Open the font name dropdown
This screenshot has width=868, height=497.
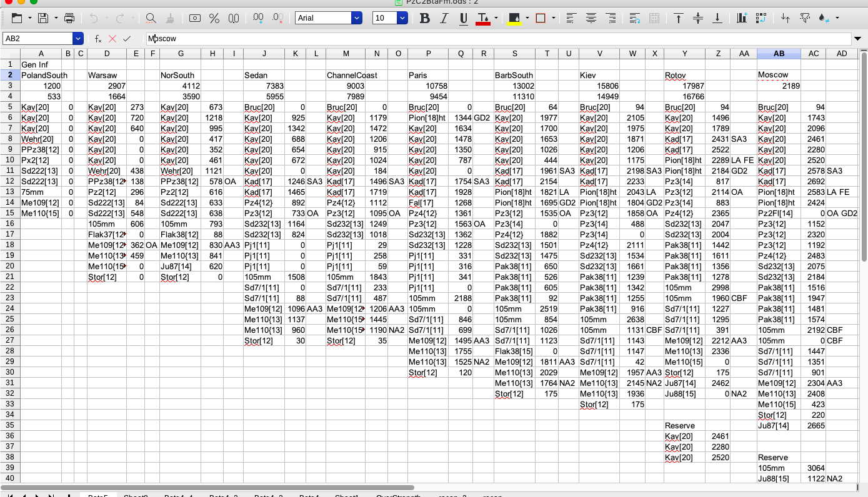point(357,18)
